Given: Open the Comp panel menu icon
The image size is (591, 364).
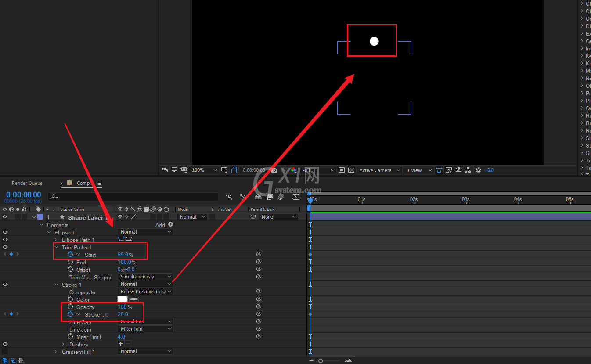Looking at the screenshot, I should [x=100, y=183].
